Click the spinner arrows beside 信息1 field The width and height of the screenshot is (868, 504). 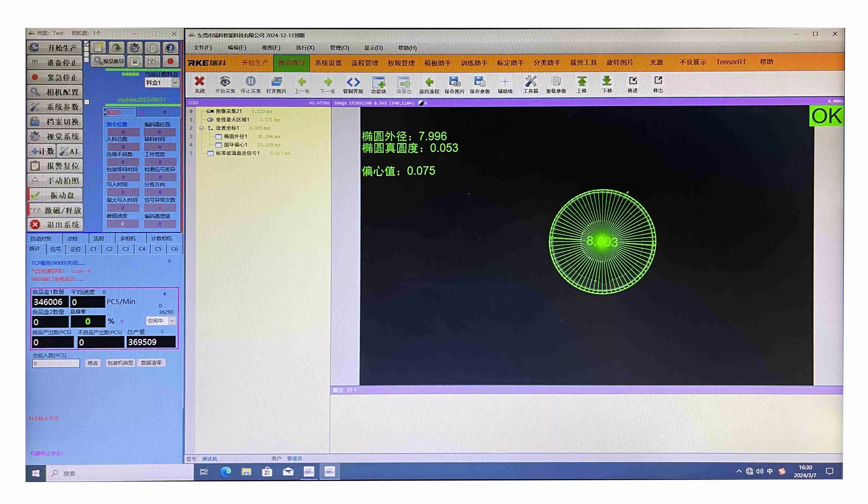pyautogui.click(x=105, y=112)
